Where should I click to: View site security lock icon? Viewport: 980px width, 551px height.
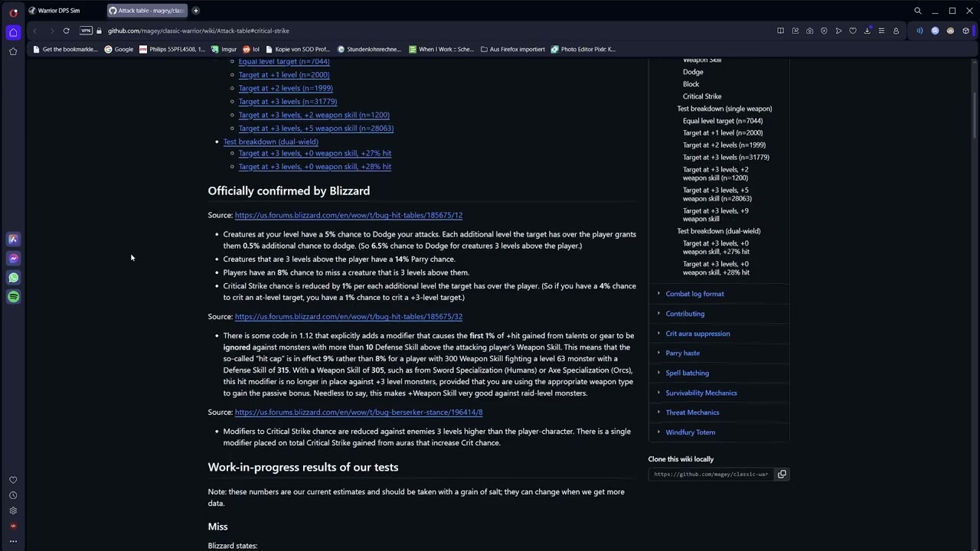(100, 31)
